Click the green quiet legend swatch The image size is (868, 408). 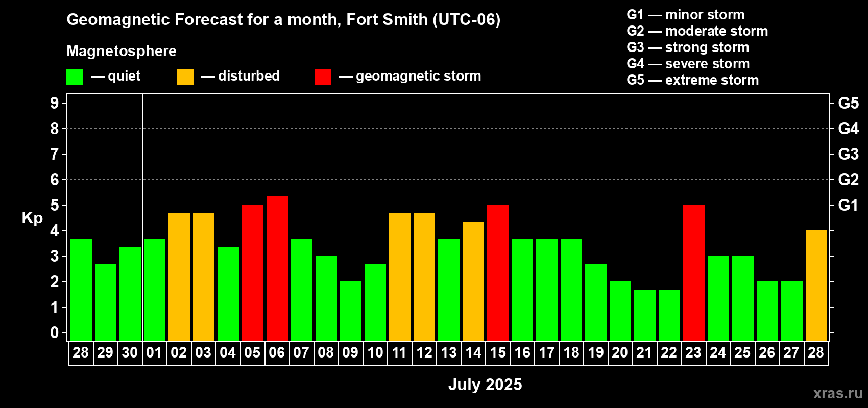coord(75,77)
